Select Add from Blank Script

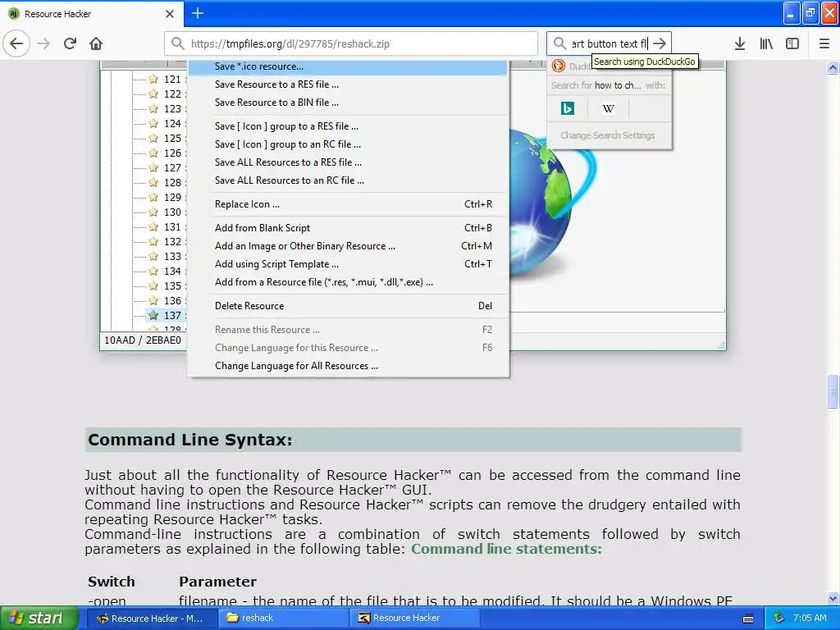[x=348, y=228]
